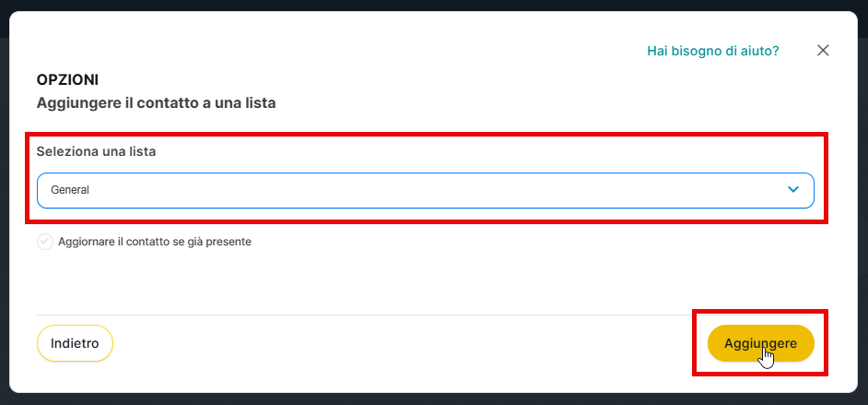The height and width of the screenshot is (405, 868).
Task: Click the update-contact option's text label
Action: [x=154, y=242]
